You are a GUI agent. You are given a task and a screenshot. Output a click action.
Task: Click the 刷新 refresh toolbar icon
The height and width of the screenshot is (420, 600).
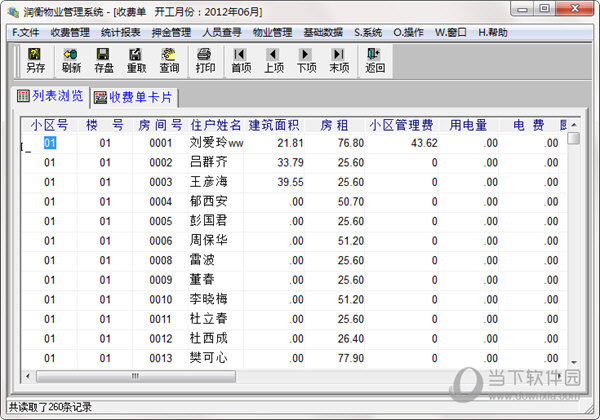(x=71, y=61)
